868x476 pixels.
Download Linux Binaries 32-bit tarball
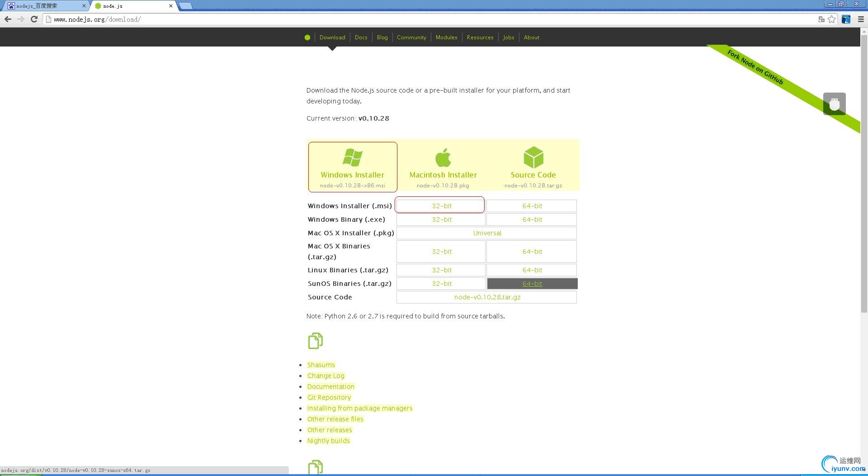coord(441,270)
